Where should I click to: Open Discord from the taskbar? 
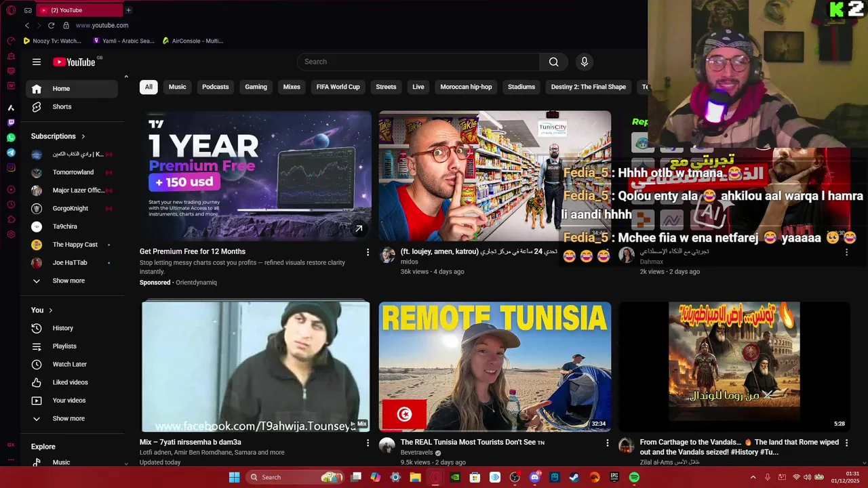coord(534,477)
